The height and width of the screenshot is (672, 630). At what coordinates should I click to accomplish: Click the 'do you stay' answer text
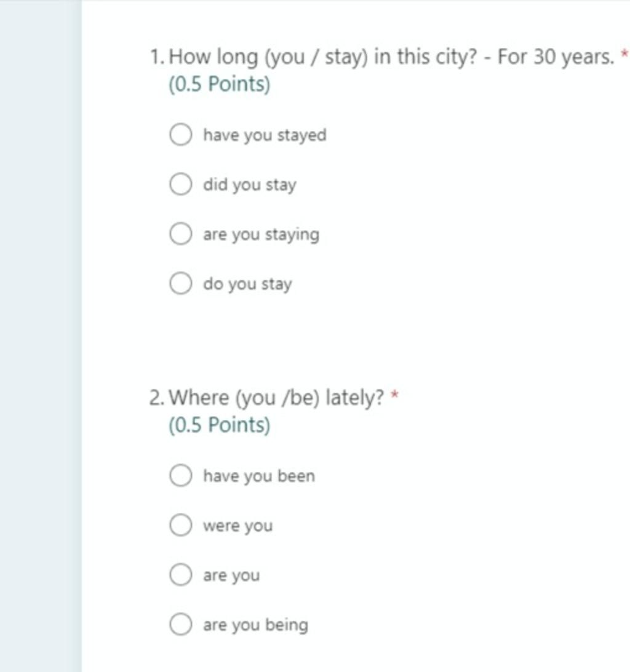pos(247,284)
